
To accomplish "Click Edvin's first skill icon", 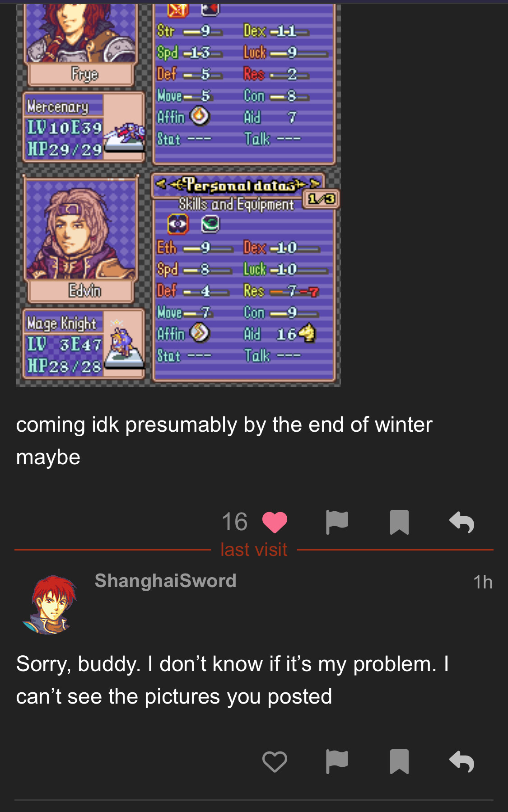I will [x=178, y=224].
